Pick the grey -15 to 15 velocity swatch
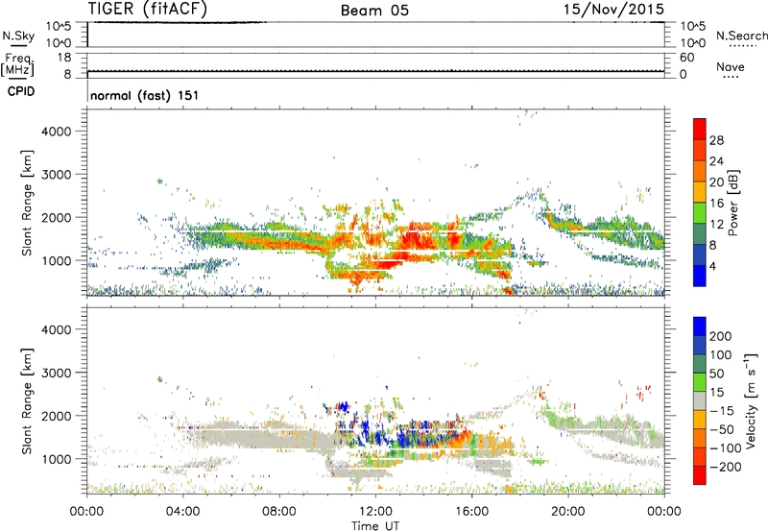Viewport: 768px width, 532px height. [700, 400]
